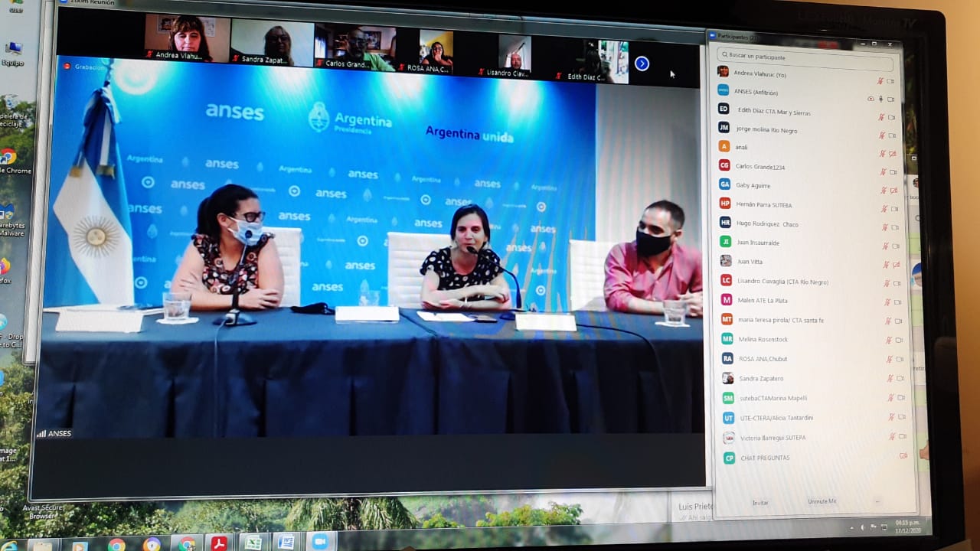
Task: Click muted mic icon for sutebaCTAMarina Mapelli
Action: tap(890, 398)
